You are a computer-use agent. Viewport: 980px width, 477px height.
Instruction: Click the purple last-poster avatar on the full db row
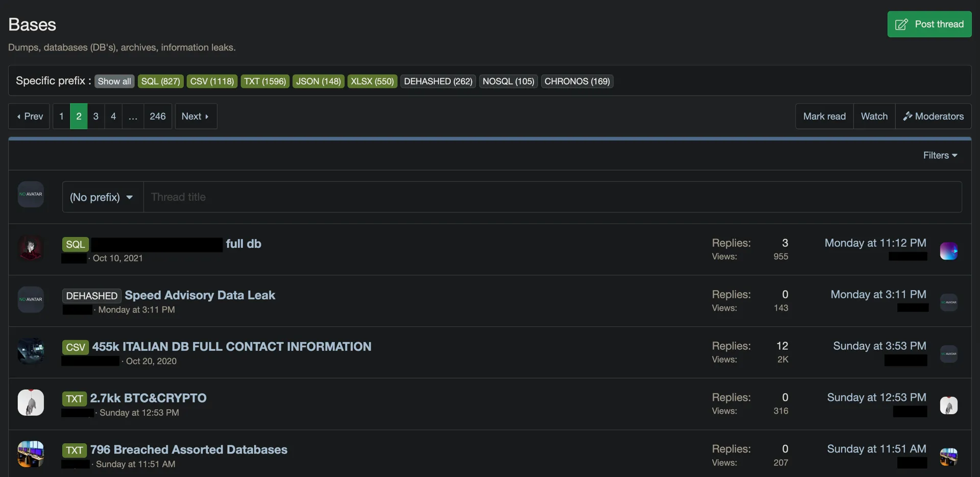point(948,251)
